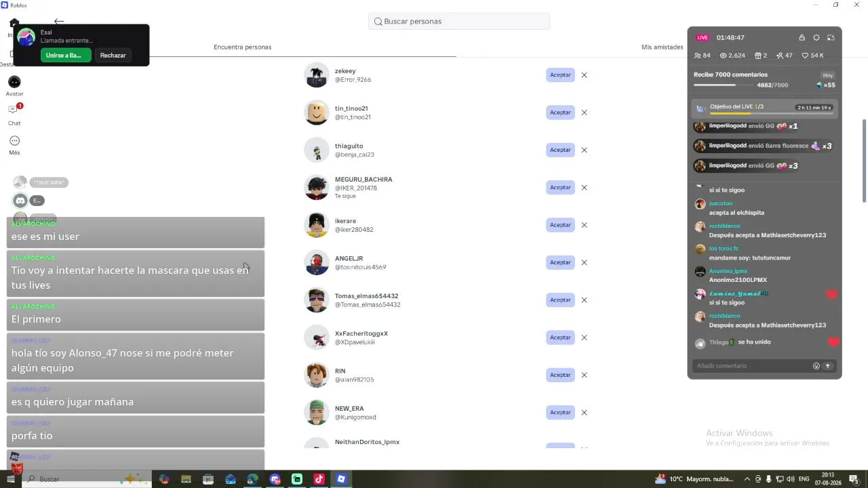
Task: Focus the Añadir comentario input
Action: [x=752, y=366]
